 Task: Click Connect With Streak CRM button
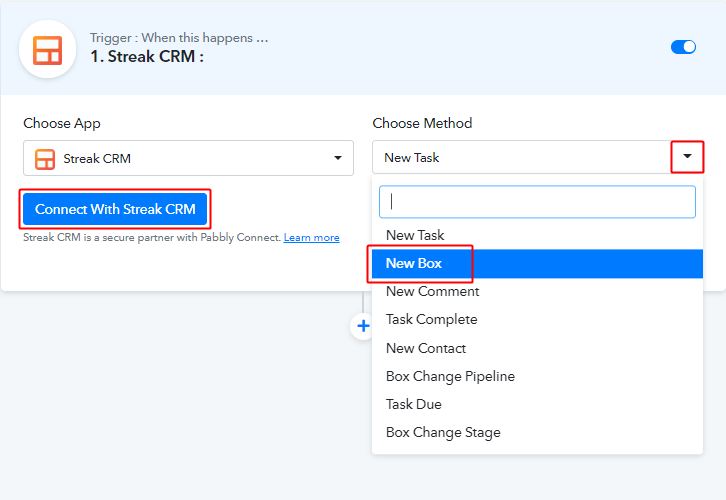click(x=115, y=209)
